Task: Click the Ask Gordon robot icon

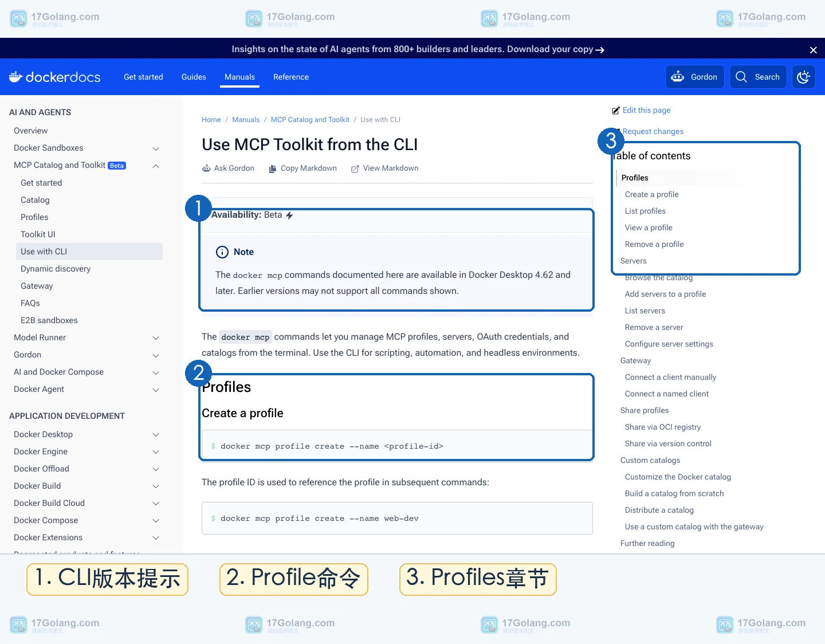Action: [206, 168]
